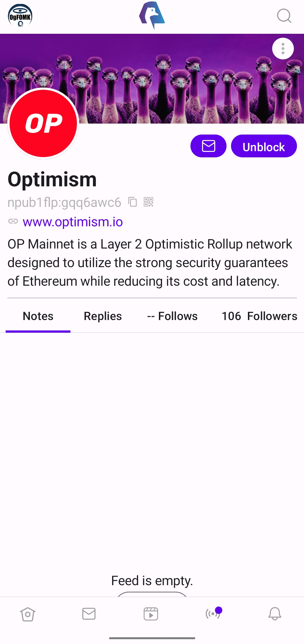Open search with the magnifier icon
The width and height of the screenshot is (304, 644).
(x=284, y=16)
